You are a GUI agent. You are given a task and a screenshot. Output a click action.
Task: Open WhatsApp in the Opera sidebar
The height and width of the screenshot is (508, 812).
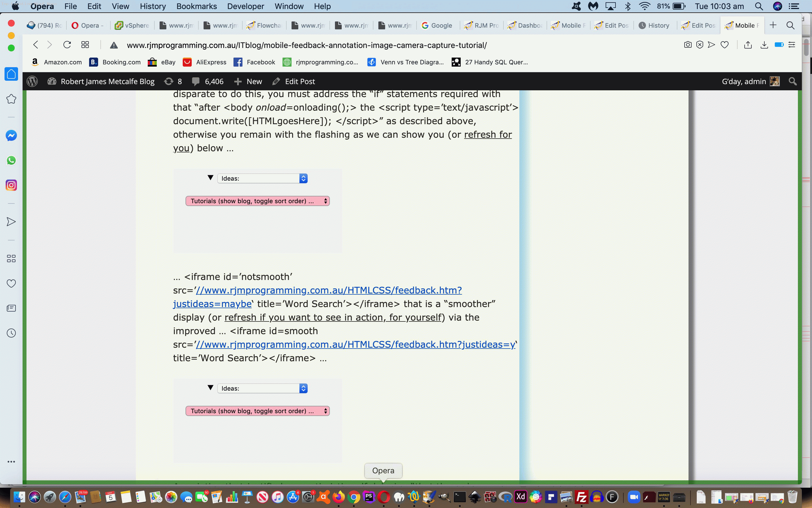(11, 160)
